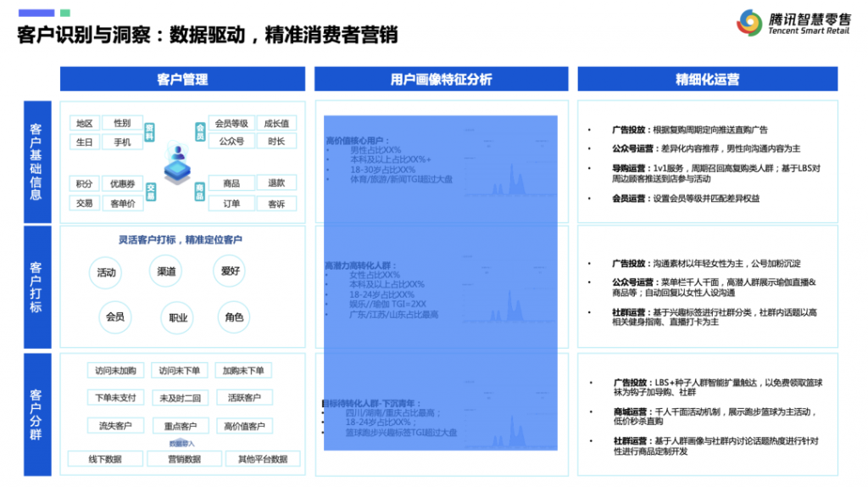Click the 社群运营 line about 兴趣标签分类
The image size is (868, 487).
[714, 317]
